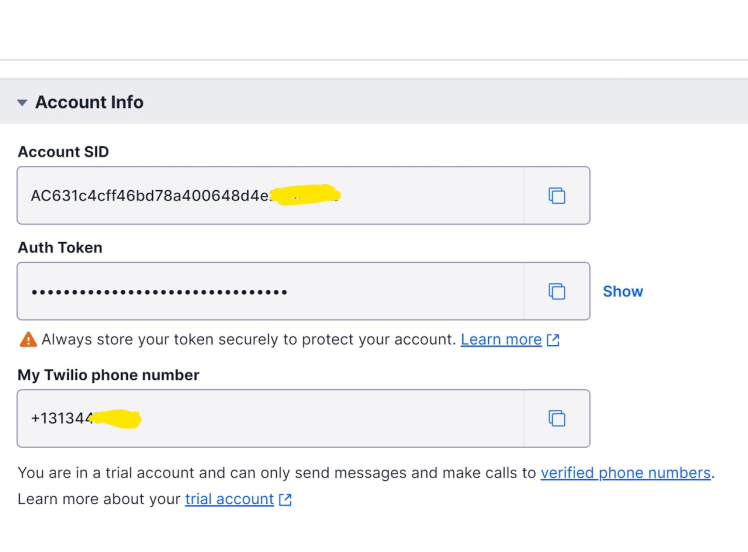Collapse the Account Info section triangle

tap(22, 103)
